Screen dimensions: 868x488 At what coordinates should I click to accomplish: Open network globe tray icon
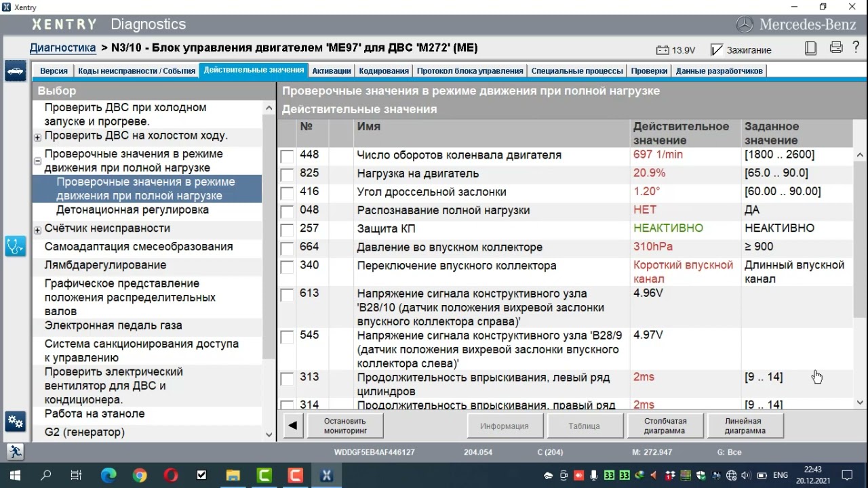731,476
